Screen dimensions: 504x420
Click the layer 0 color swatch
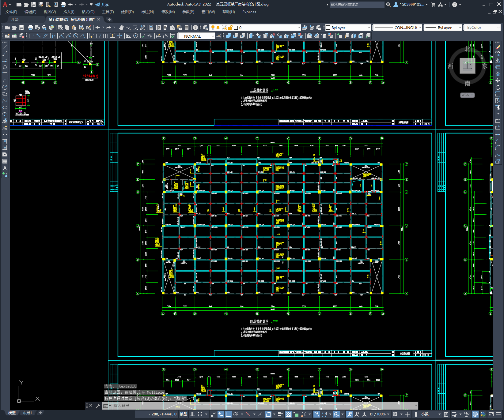click(236, 28)
